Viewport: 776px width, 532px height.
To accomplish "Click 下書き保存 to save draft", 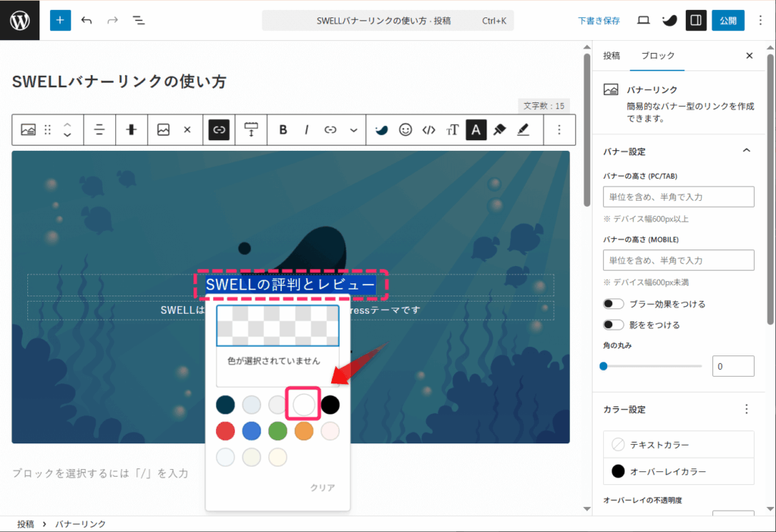I will [599, 20].
